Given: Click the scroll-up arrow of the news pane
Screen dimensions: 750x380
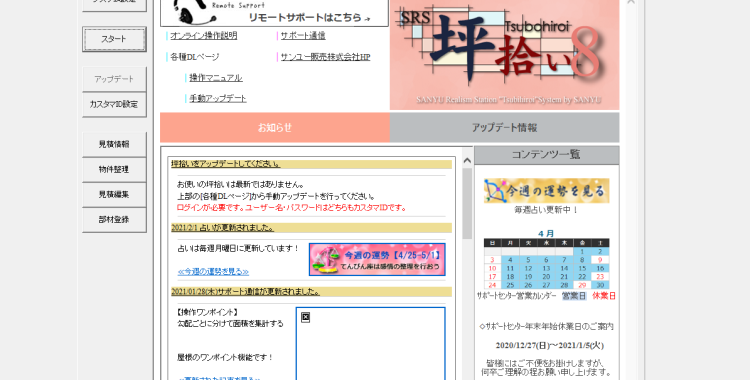Looking at the screenshot, I should (x=467, y=160).
